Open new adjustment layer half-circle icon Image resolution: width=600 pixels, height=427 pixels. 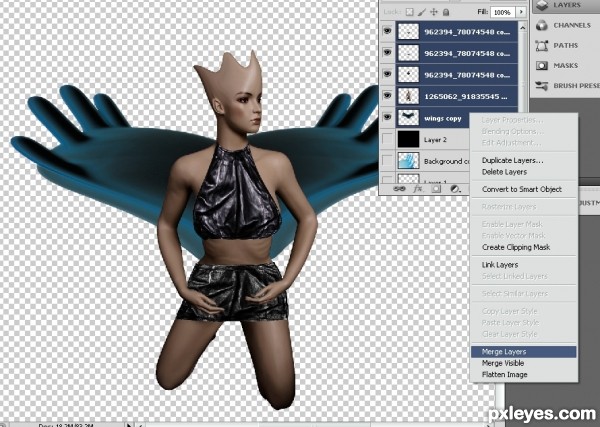click(x=455, y=189)
